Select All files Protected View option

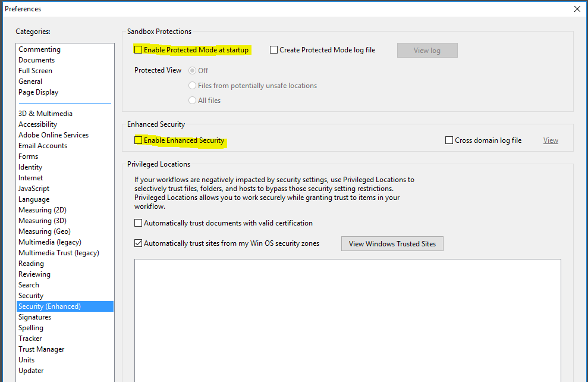[193, 100]
